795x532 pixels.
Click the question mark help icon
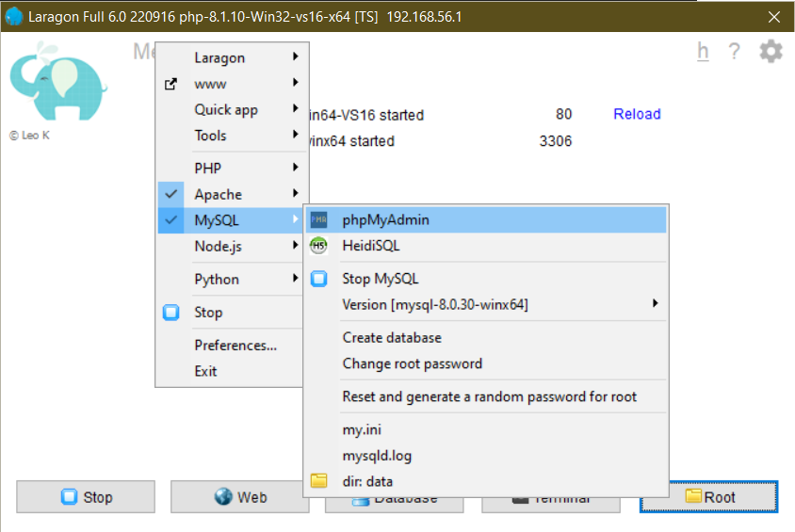[734, 51]
